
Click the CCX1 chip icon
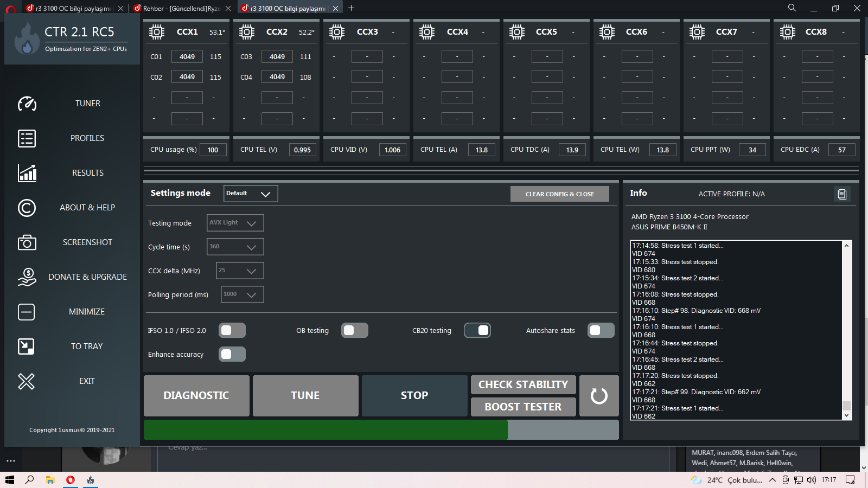pos(157,32)
